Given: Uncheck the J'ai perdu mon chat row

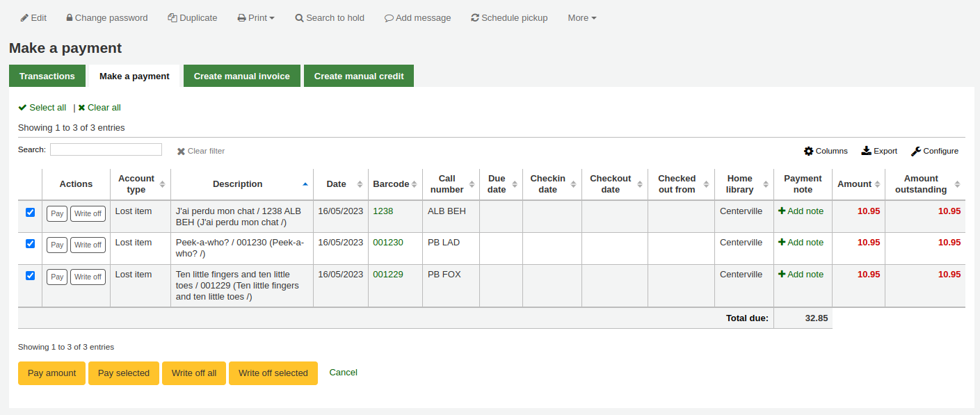Looking at the screenshot, I should tap(30, 212).
